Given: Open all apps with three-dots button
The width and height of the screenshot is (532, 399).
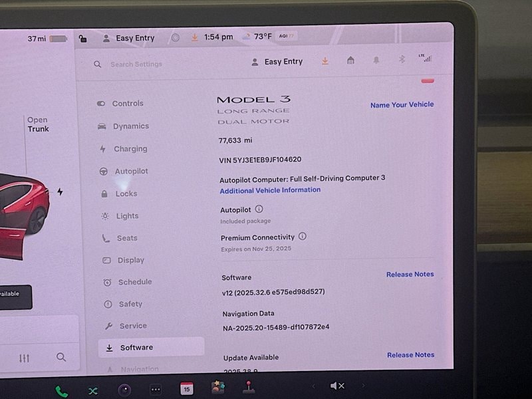Looking at the screenshot, I should point(156,390).
